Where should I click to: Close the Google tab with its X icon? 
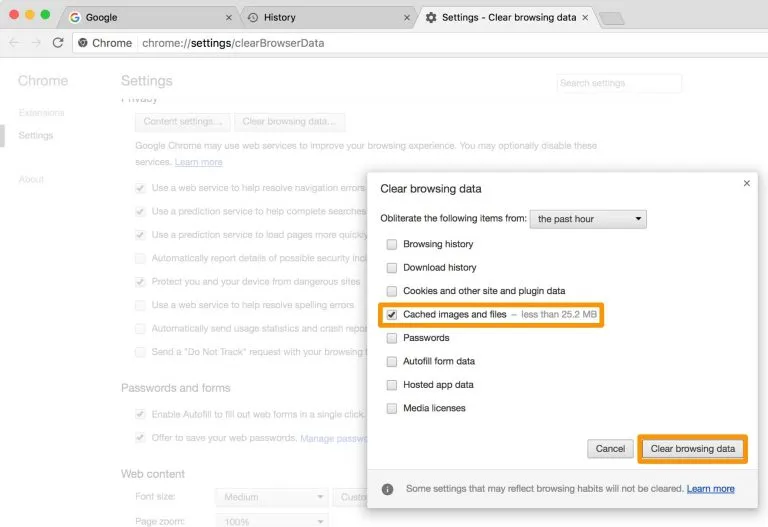click(229, 18)
